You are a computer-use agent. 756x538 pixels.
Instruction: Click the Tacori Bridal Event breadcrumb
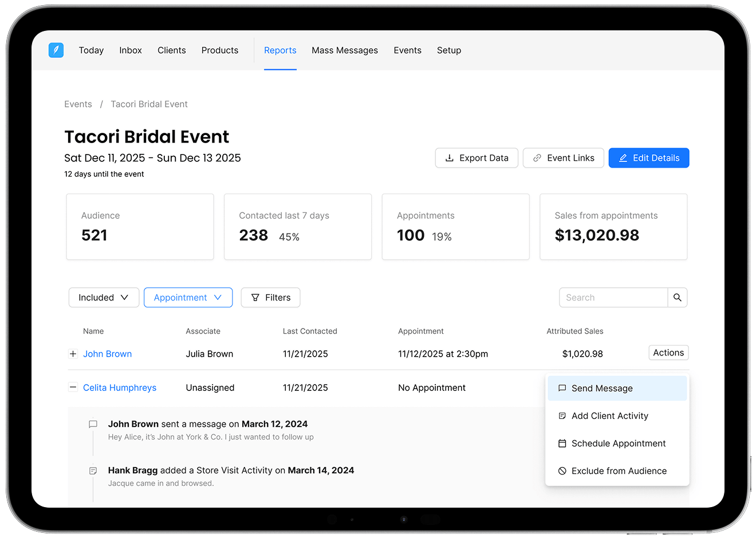click(149, 104)
